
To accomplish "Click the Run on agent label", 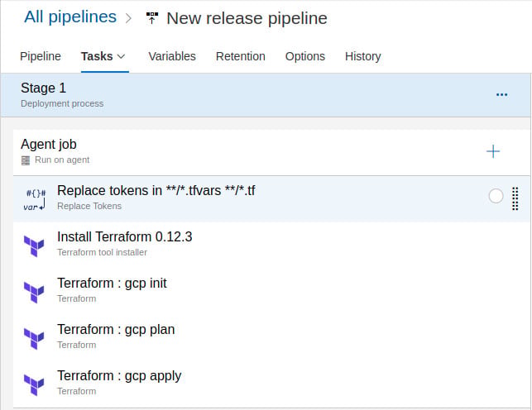I will pyautogui.click(x=62, y=160).
